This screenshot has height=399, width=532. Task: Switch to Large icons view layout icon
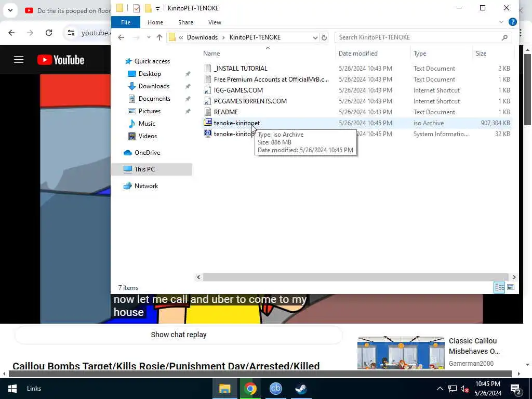(x=510, y=288)
